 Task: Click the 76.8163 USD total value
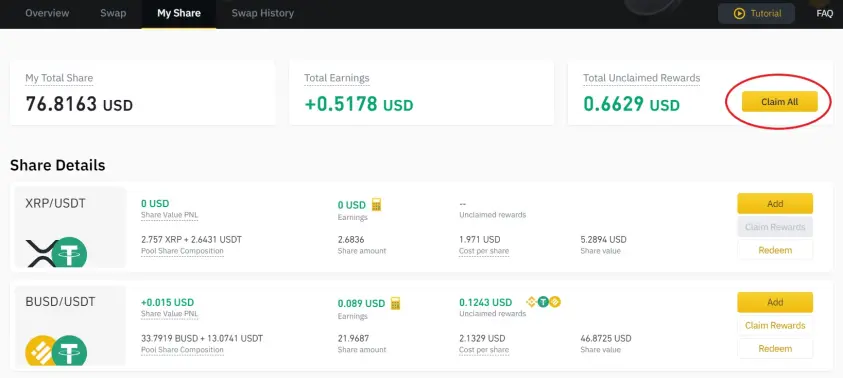pyautogui.click(x=79, y=104)
